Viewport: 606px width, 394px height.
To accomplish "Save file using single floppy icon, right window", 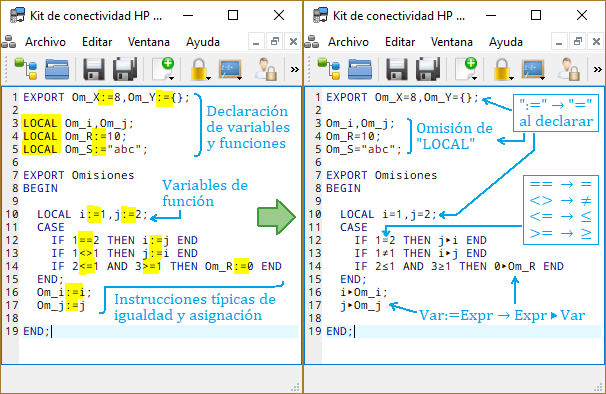I will (x=397, y=69).
